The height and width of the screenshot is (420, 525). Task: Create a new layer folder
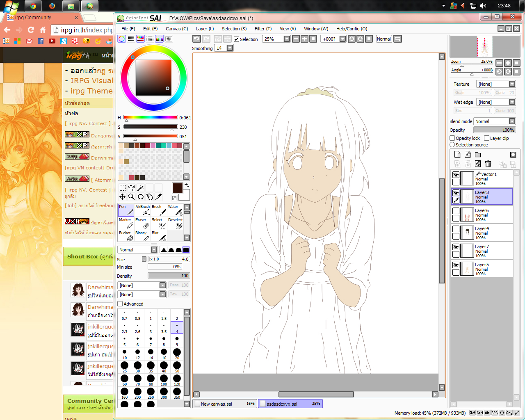click(478, 155)
